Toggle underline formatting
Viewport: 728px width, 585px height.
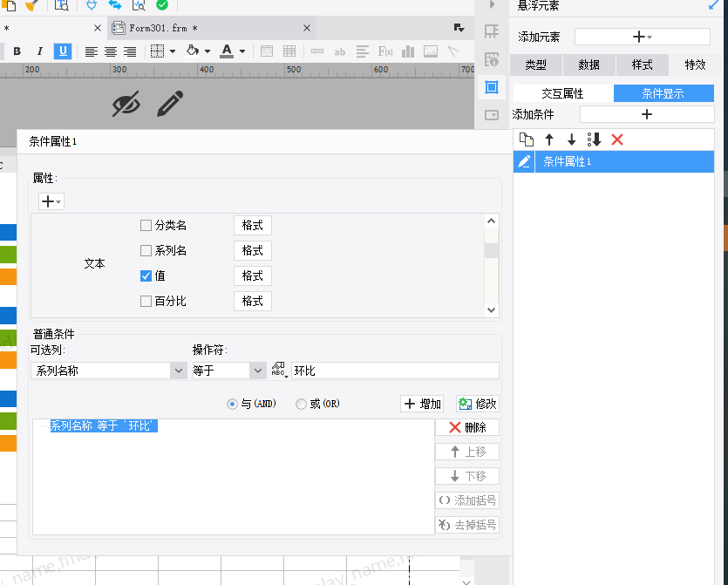(63, 51)
